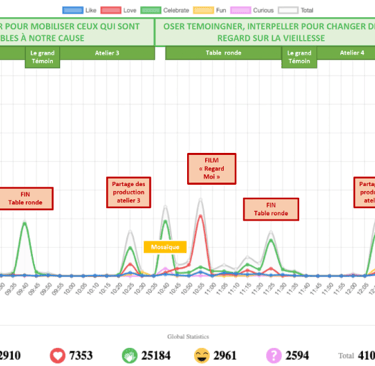Select the Curious count 2594

click(x=297, y=356)
